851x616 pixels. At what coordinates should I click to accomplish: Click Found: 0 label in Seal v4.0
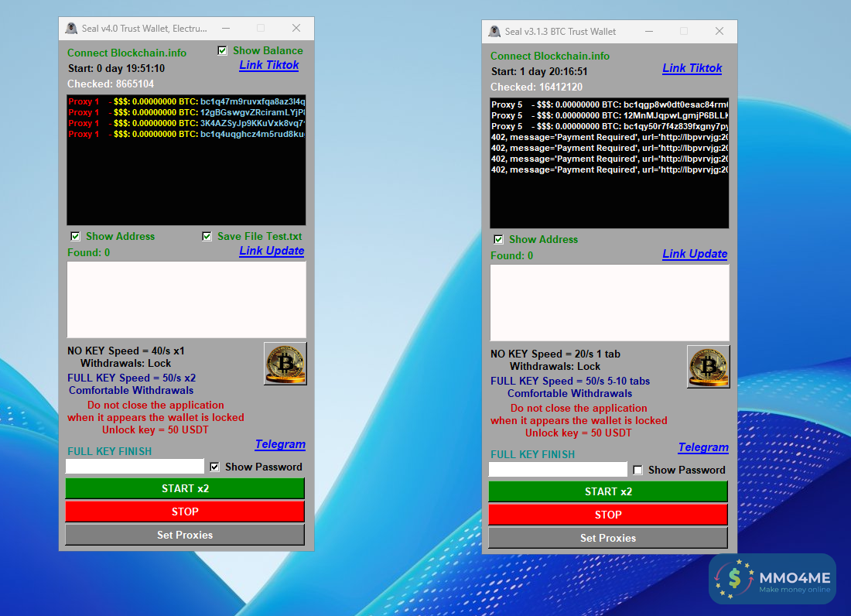click(88, 252)
